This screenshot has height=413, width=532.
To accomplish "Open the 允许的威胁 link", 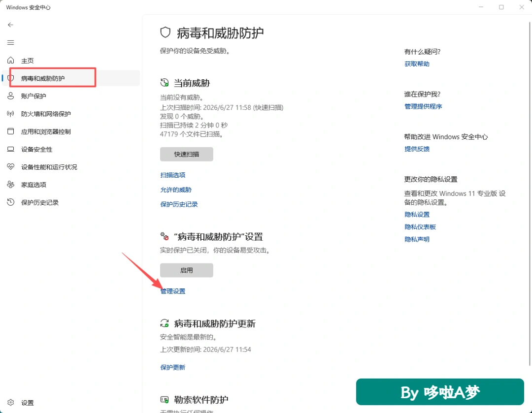I will 176,190.
